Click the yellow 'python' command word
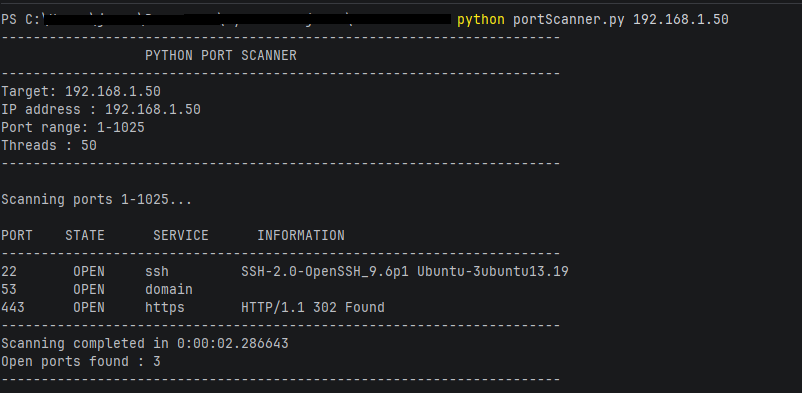The height and width of the screenshot is (393, 802). tap(481, 20)
